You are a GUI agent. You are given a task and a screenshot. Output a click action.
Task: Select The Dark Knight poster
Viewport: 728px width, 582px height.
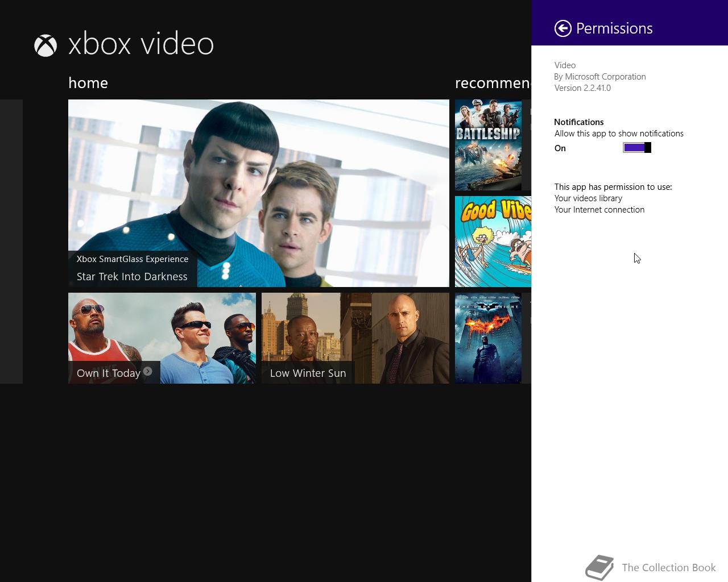pos(488,338)
